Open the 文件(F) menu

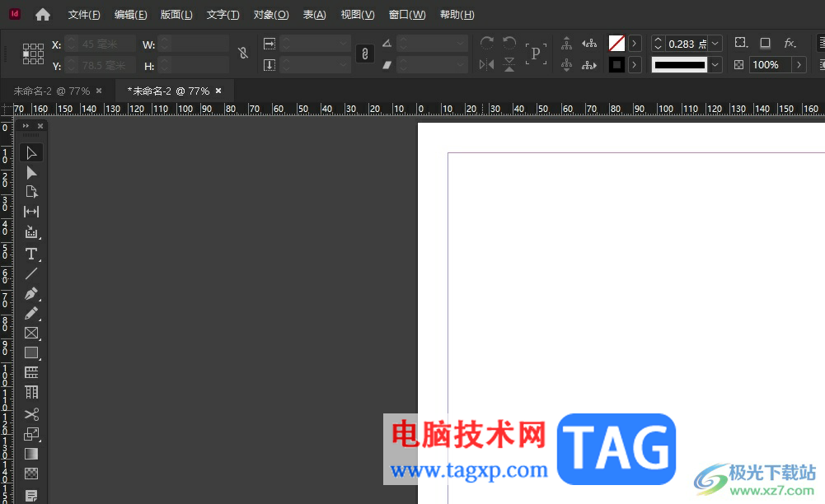(84, 15)
